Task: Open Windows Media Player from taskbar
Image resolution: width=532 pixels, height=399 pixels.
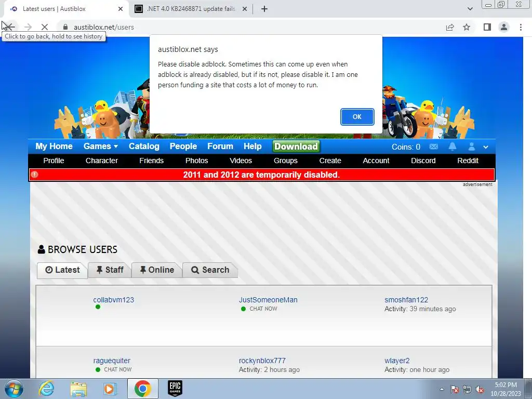Action: click(110, 389)
